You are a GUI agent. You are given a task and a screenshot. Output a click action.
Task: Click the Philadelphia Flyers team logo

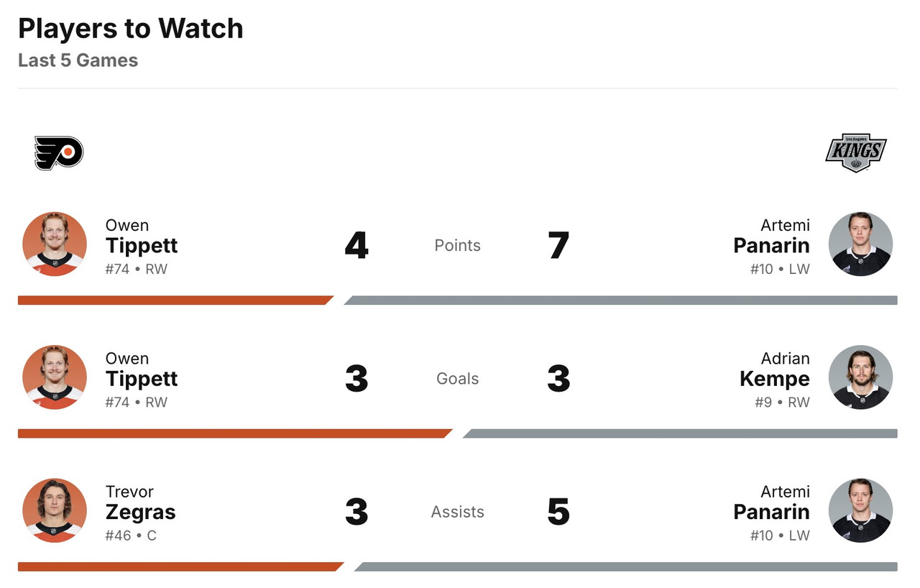click(x=59, y=153)
